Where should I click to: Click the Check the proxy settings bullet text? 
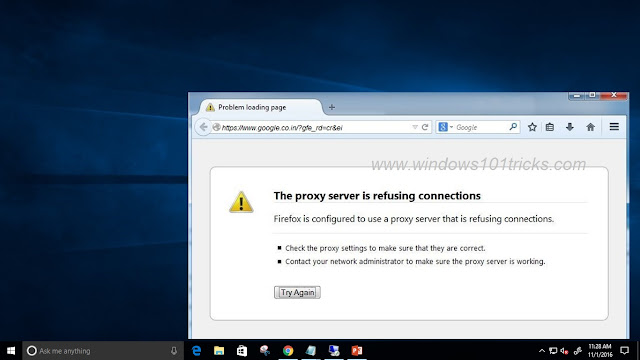[x=385, y=248]
